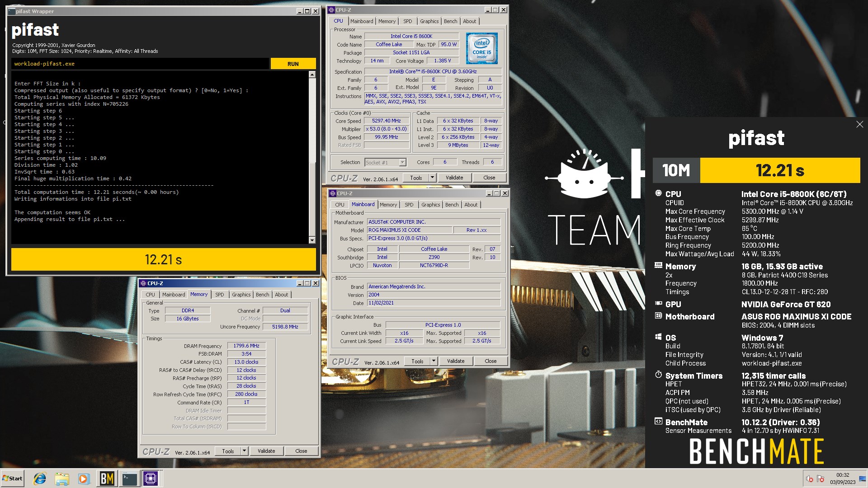The width and height of the screenshot is (868, 488).
Task: Click Validate in the top CPU-Z window
Action: (x=454, y=178)
